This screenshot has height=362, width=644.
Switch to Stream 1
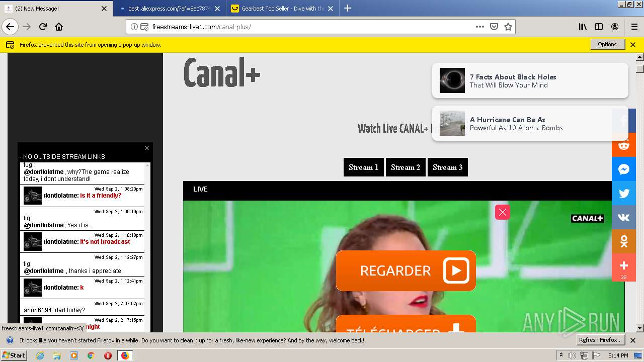364,167
